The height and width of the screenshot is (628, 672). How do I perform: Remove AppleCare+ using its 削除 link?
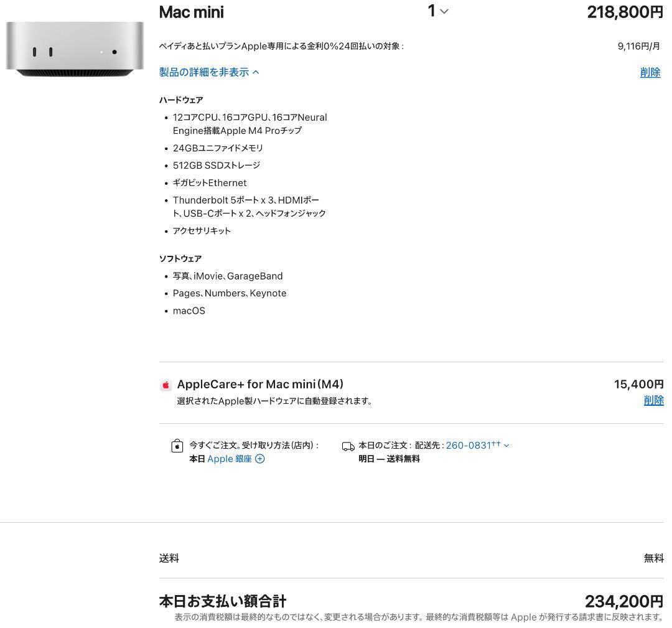click(x=654, y=400)
